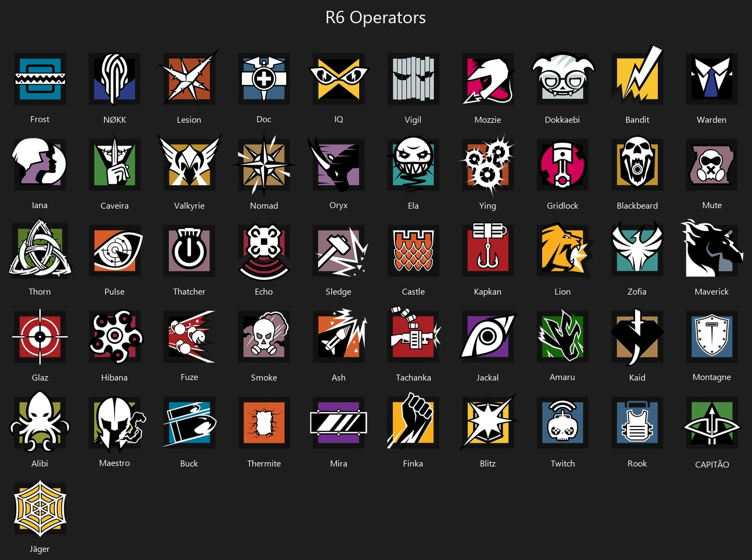Pick the Dokkaebi operator icon
Viewport: 752px width, 560px height.
(x=563, y=79)
